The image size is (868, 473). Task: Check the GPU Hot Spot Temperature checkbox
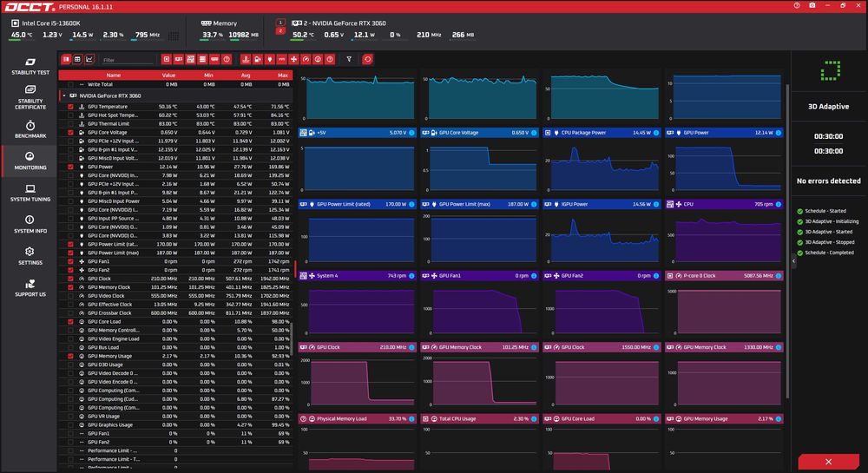coord(70,115)
